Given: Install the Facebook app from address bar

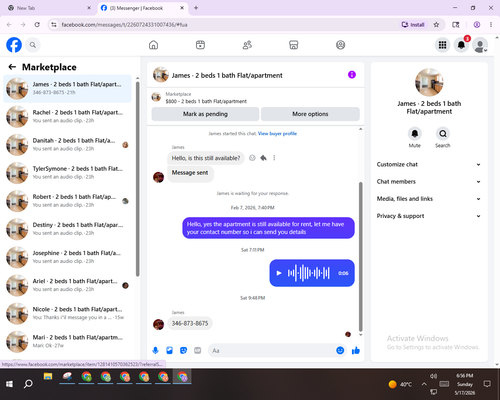Looking at the screenshot, I should point(413,25).
